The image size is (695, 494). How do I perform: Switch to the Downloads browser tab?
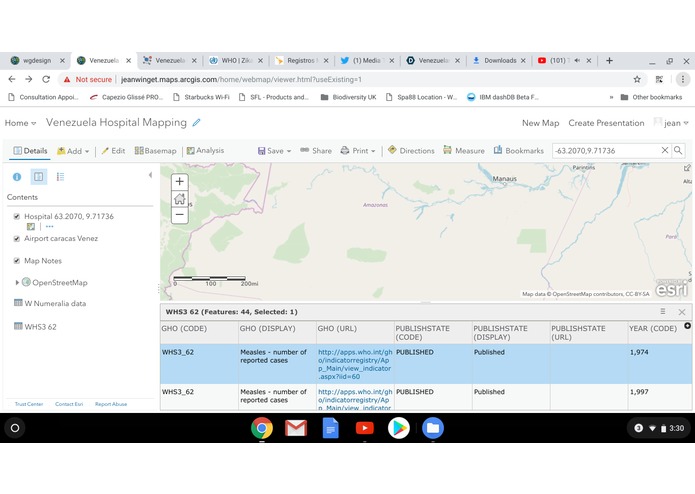500,60
